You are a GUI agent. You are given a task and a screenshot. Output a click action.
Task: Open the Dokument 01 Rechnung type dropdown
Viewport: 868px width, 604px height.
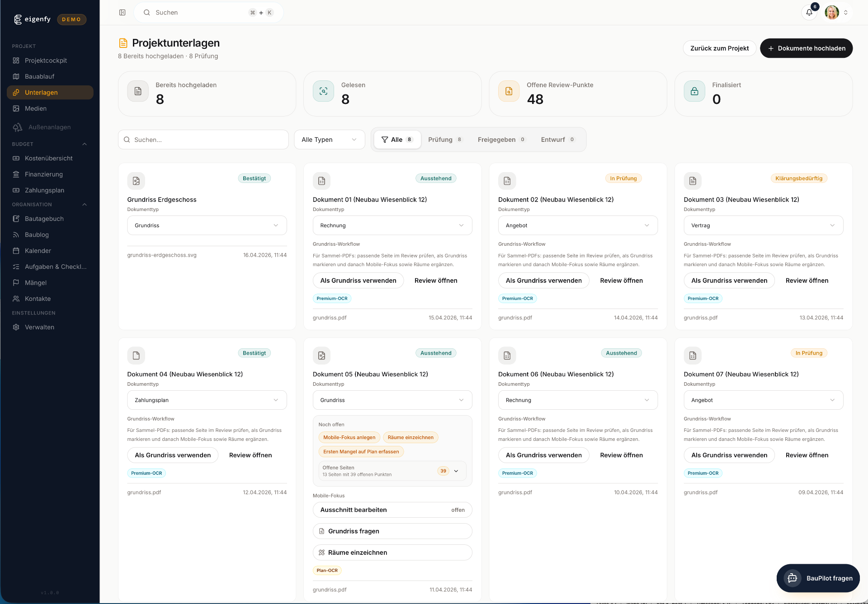[x=392, y=225]
